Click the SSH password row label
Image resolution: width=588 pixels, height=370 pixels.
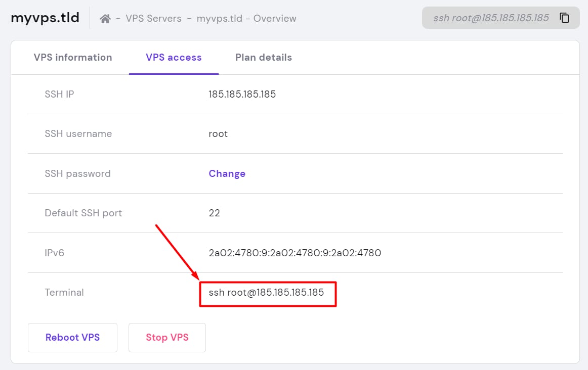pyautogui.click(x=77, y=173)
